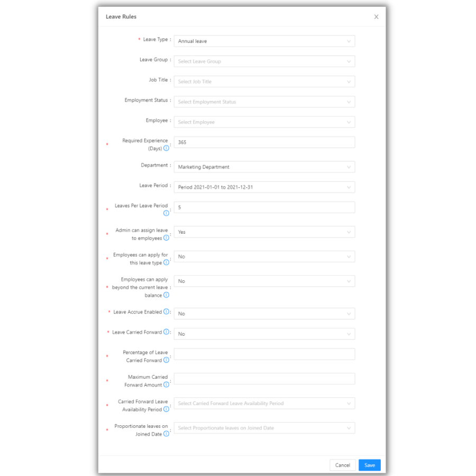The image size is (476, 476).
Task: Open Maximum Carried Forward Amount info icon
Action: coord(166,385)
